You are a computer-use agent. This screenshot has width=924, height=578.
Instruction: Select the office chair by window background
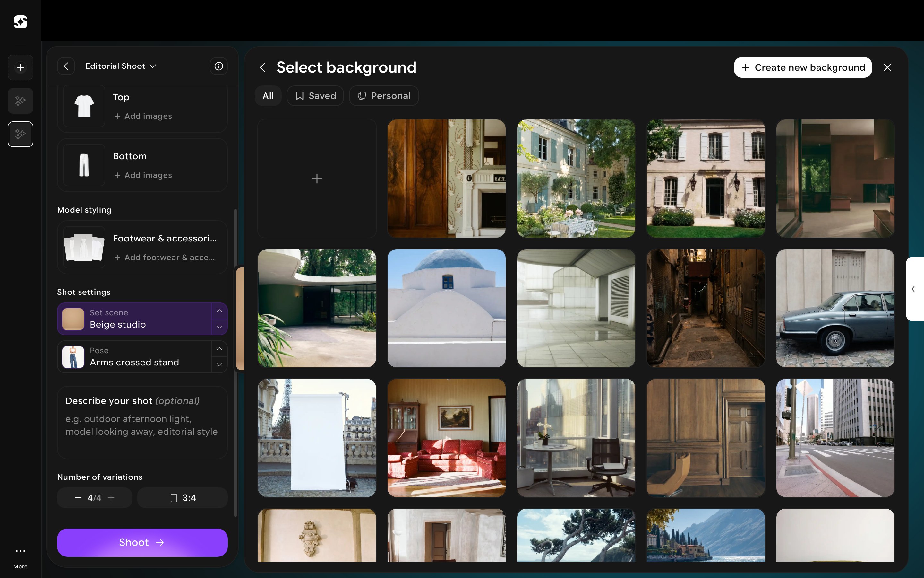[576, 438]
